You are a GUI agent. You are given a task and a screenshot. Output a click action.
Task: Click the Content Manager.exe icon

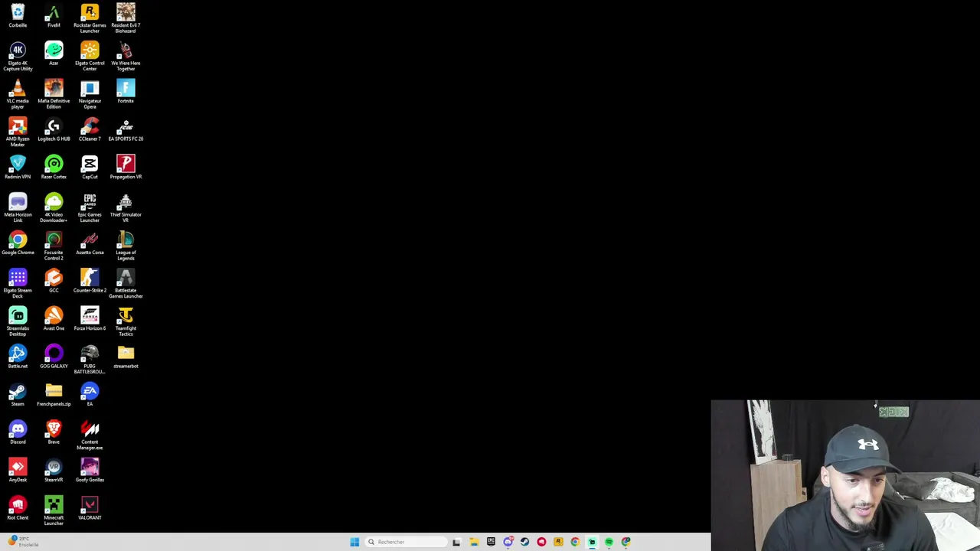[x=90, y=435]
